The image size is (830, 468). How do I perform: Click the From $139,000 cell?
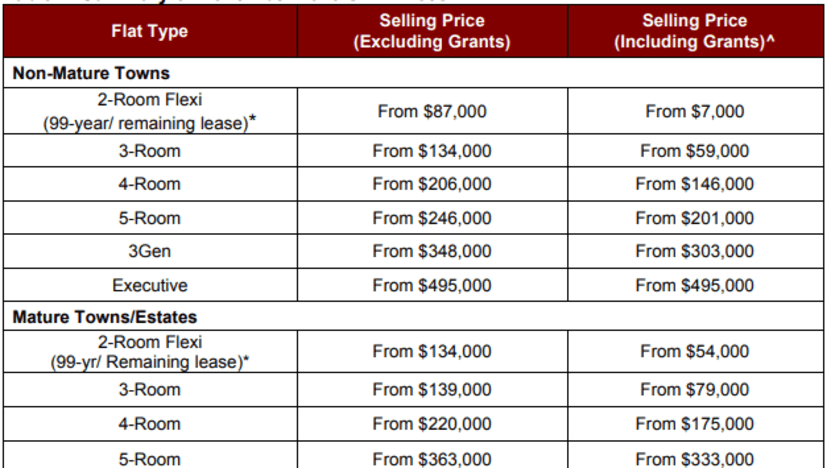[x=432, y=390]
